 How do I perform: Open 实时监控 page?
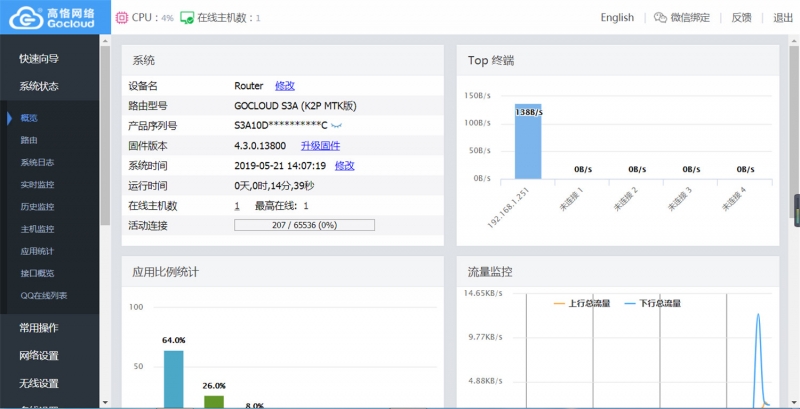click(x=37, y=185)
